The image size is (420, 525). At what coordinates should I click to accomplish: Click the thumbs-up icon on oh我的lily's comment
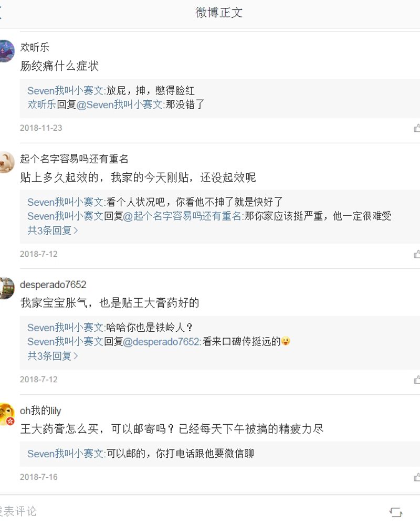417,477
